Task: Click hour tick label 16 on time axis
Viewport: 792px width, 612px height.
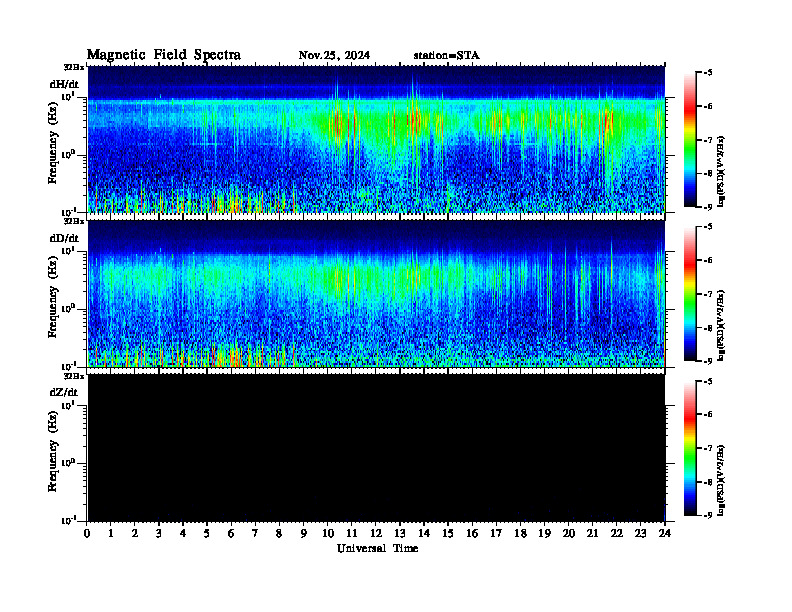Action: 472,534
